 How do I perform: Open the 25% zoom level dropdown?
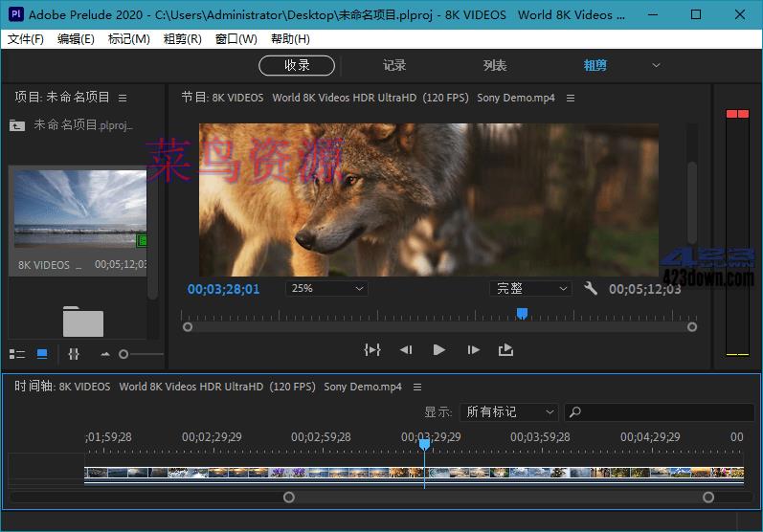click(326, 288)
